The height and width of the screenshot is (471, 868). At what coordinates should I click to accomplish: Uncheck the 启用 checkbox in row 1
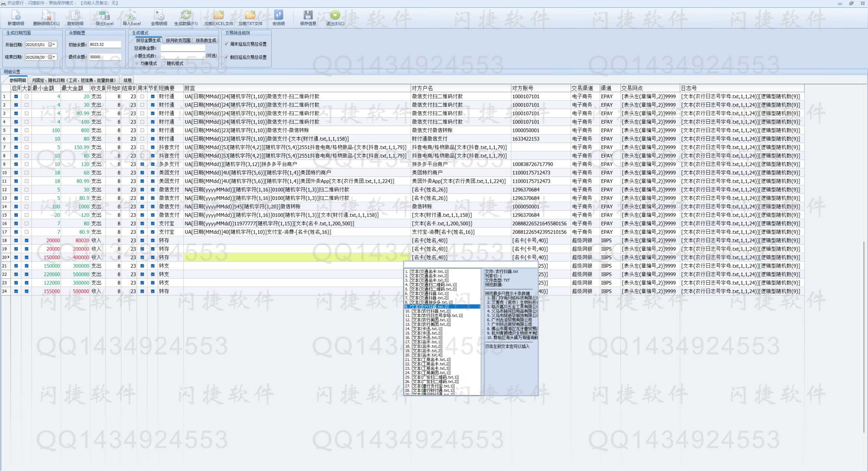(x=16, y=96)
